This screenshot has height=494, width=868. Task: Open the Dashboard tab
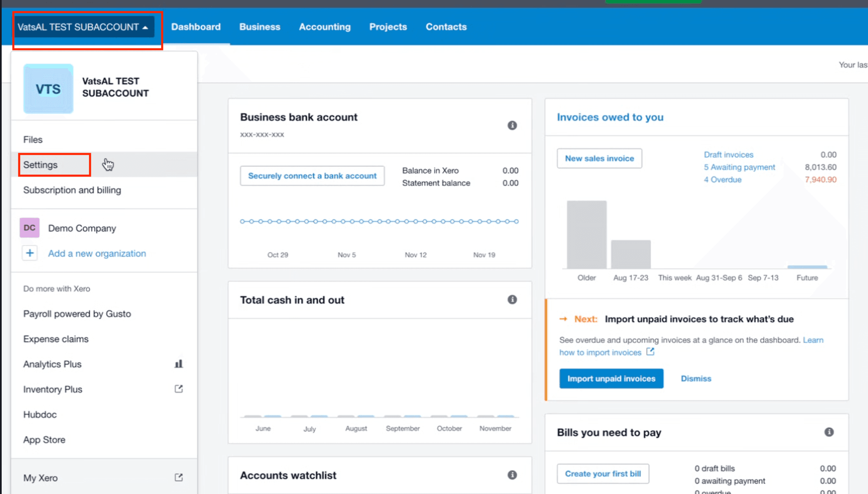[196, 27]
